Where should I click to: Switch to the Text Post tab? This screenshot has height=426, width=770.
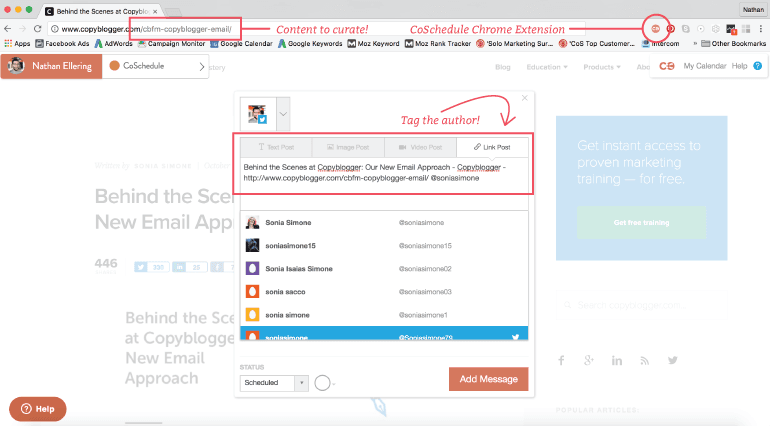(276, 147)
